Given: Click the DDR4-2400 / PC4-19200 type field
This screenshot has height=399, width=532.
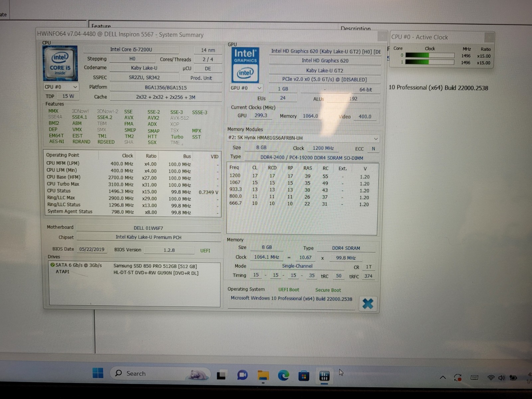Looking at the screenshot, I should tap(312, 158).
